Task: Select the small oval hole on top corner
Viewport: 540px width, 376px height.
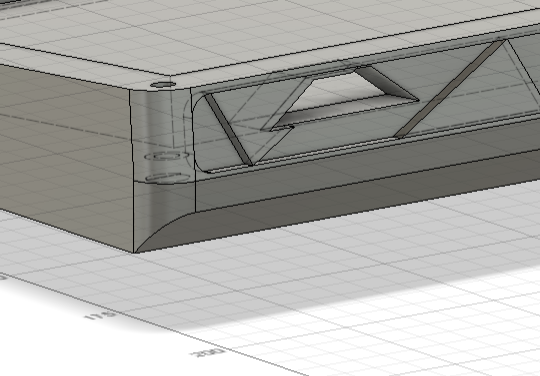Action: coord(163,84)
